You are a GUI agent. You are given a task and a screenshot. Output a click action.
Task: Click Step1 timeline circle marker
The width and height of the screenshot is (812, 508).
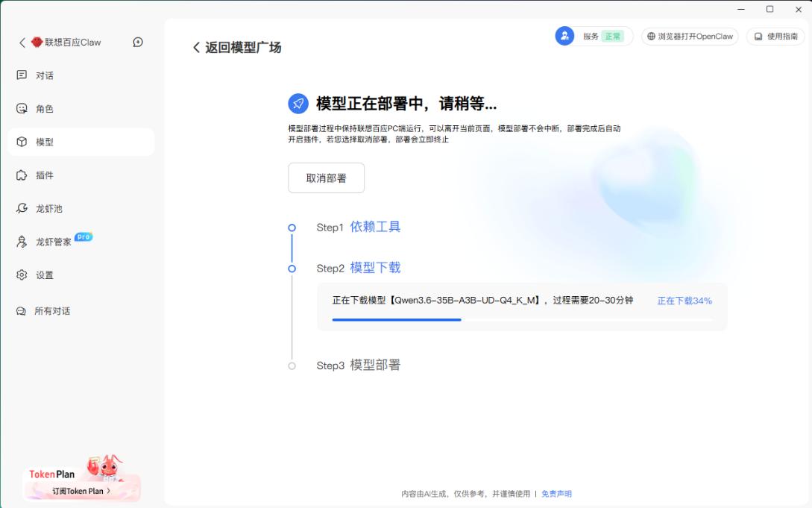[292, 228]
